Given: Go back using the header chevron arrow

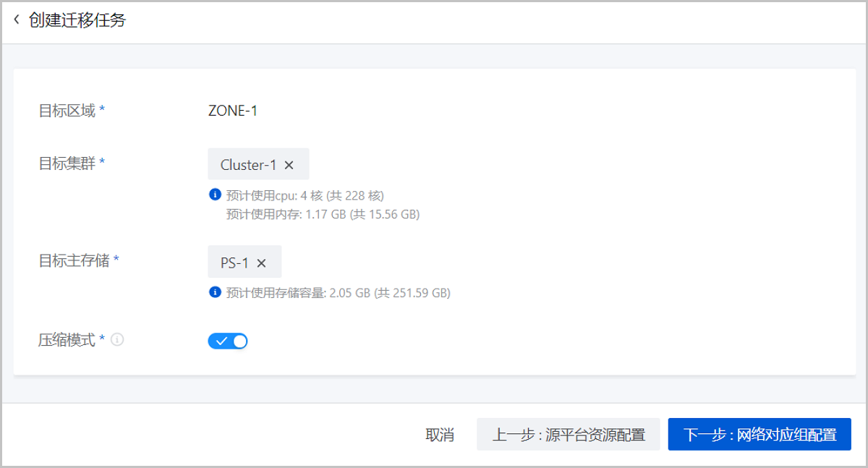Looking at the screenshot, I should [17, 20].
